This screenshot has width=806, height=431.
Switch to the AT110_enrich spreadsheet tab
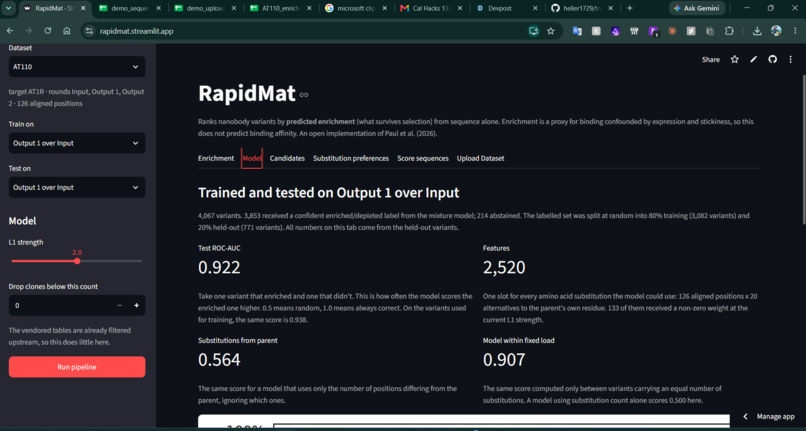(x=281, y=8)
